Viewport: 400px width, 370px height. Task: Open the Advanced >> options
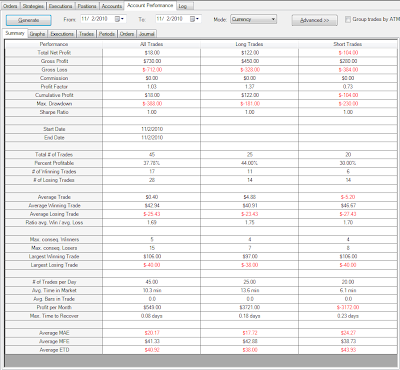(314, 20)
